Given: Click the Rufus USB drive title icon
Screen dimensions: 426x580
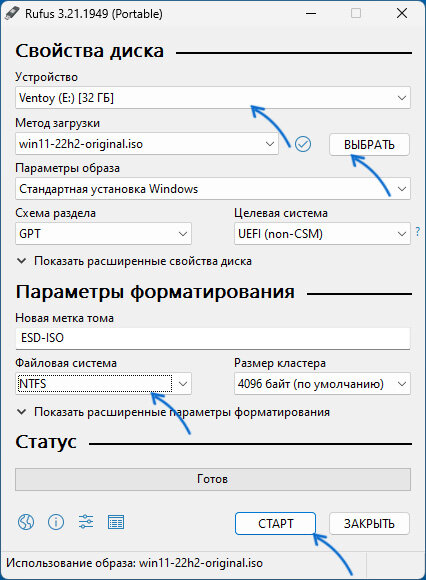Looking at the screenshot, I should pos(12,13).
